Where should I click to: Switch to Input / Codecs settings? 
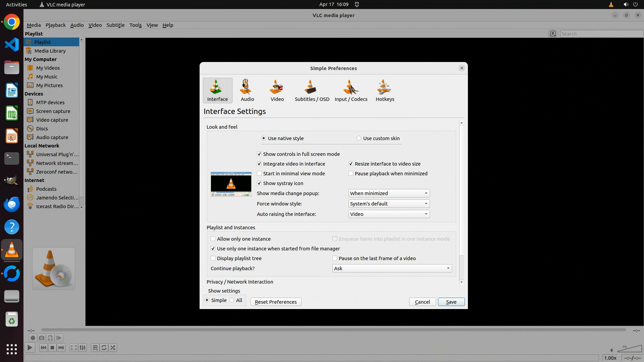point(351,90)
